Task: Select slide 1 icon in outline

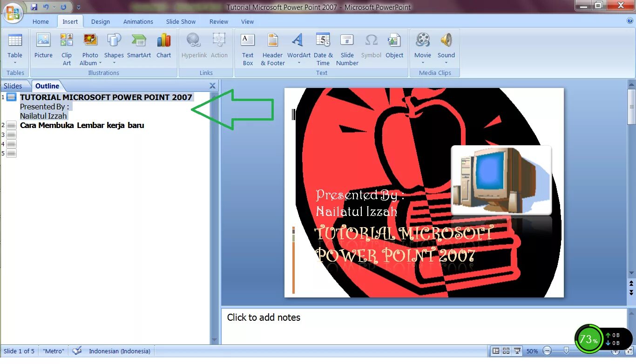Action: tap(12, 97)
